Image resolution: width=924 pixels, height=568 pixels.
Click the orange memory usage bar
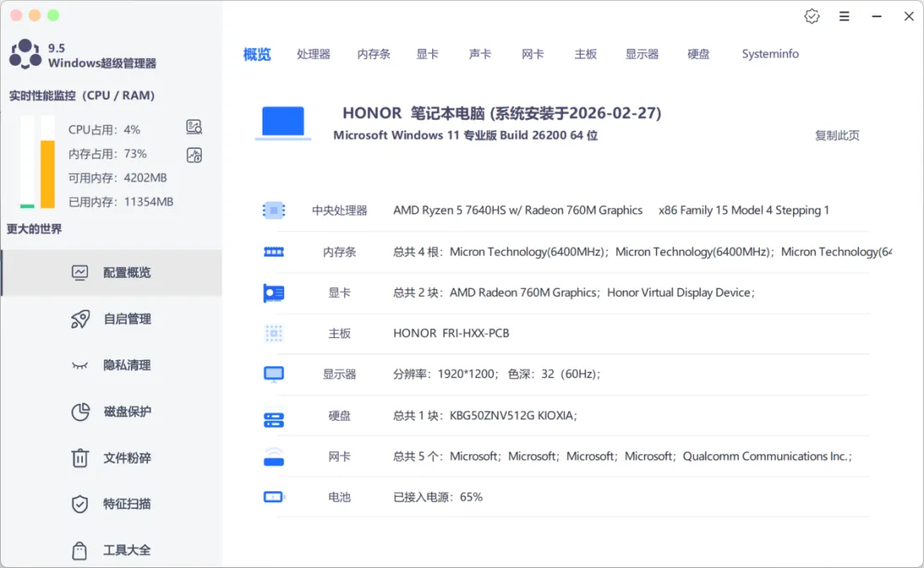(48, 175)
